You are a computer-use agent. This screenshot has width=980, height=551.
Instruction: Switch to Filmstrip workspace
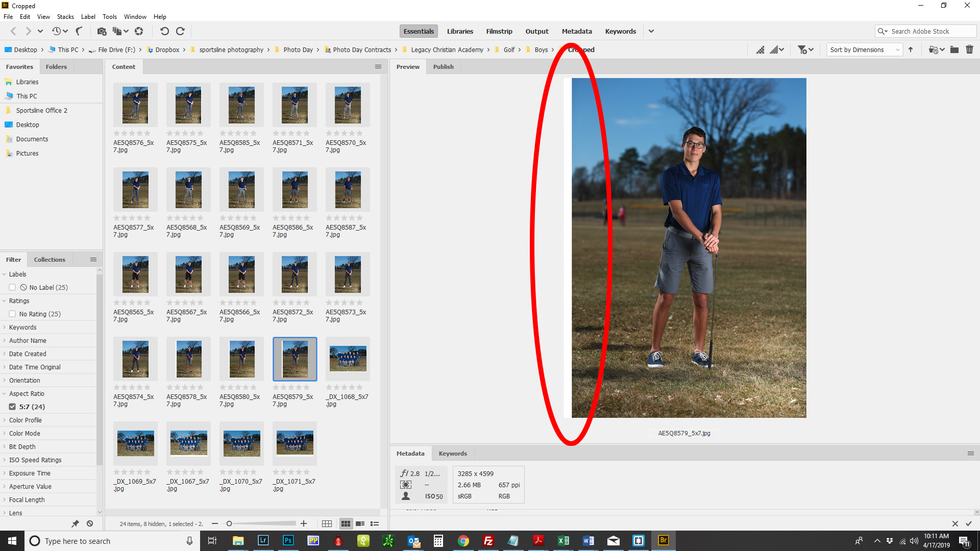pos(499,31)
